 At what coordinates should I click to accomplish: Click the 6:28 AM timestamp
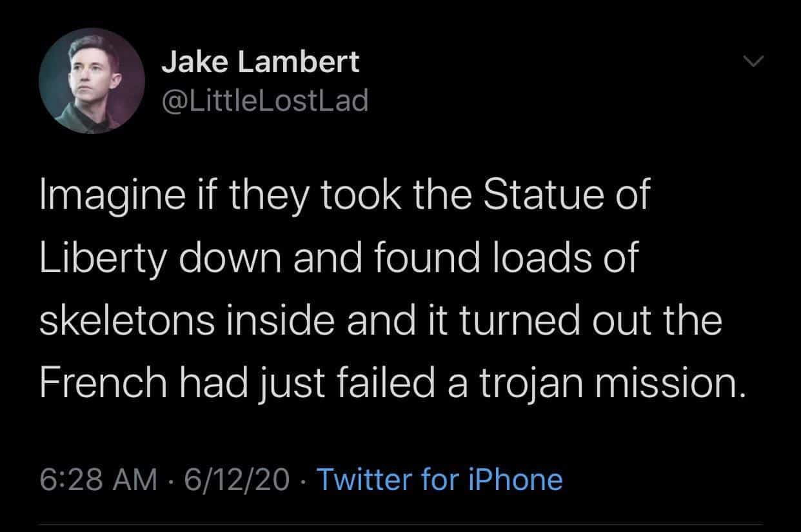99,480
